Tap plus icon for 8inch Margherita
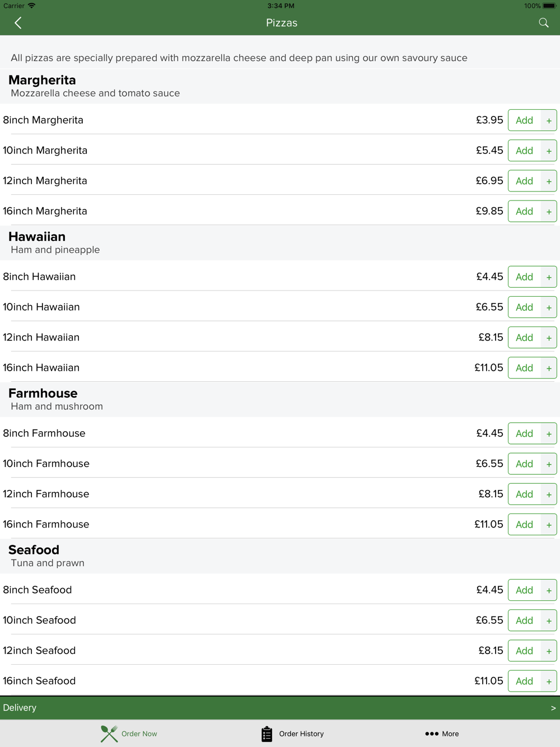Screen dimensions: 560x747 pyautogui.click(x=549, y=120)
